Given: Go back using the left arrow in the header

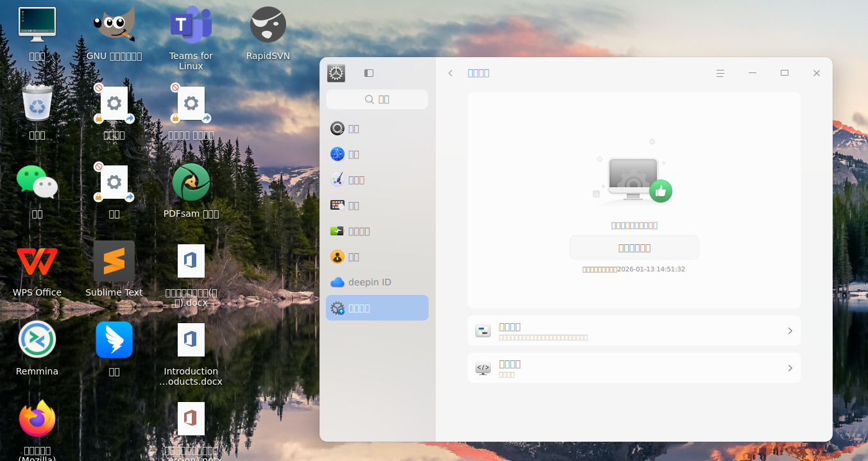Looking at the screenshot, I should 450,73.
